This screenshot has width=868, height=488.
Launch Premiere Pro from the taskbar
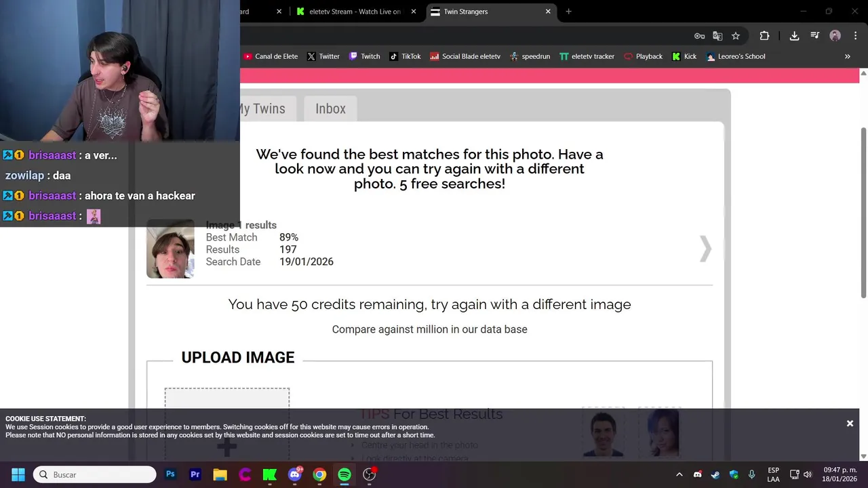click(x=195, y=474)
